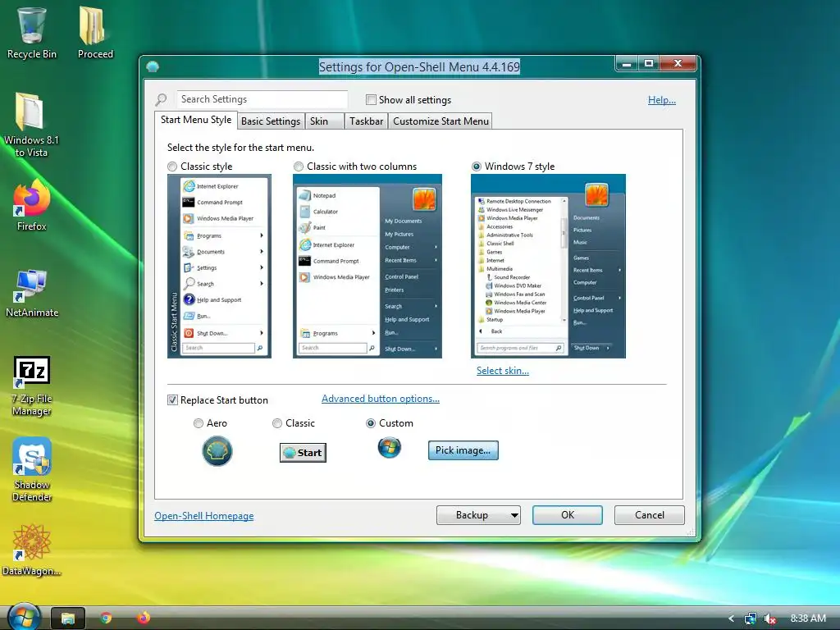Click the muted volume tray icon
The image size is (840, 630).
coord(770,619)
